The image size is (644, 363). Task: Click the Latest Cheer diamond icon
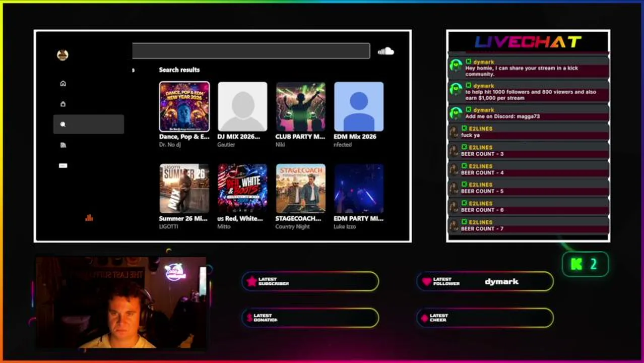click(x=424, y=318)
